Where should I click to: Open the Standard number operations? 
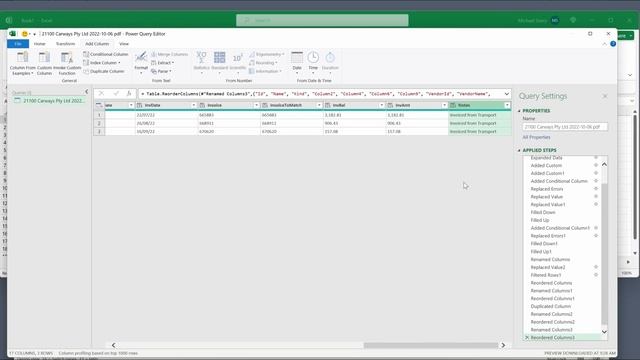pos(220,61)
